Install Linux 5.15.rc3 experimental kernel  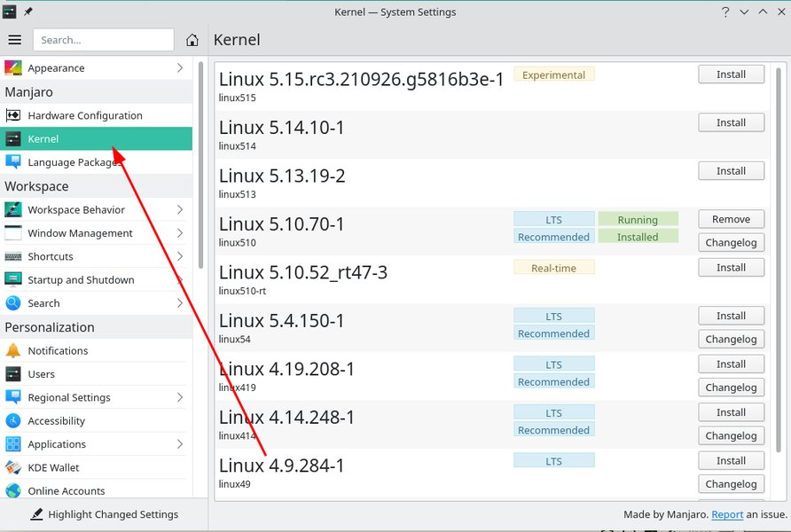click(731, 74)
